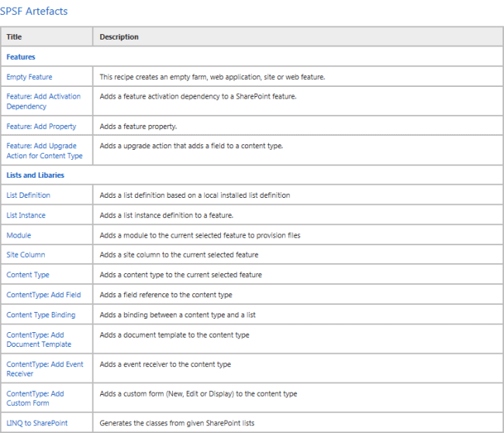Open Content Type Binding link
Viewport: 504px width, 433px height.
pyautogui.click(x=41, y=314)
